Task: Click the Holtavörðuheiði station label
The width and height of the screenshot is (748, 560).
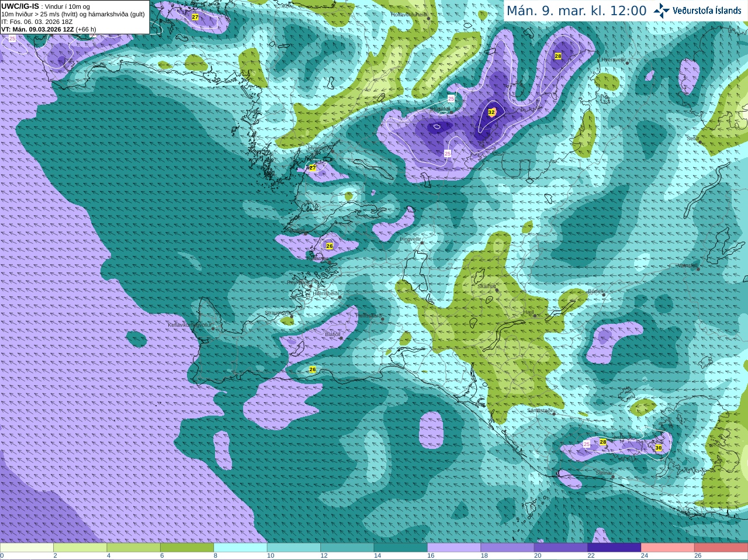Action: click(409, 15)
